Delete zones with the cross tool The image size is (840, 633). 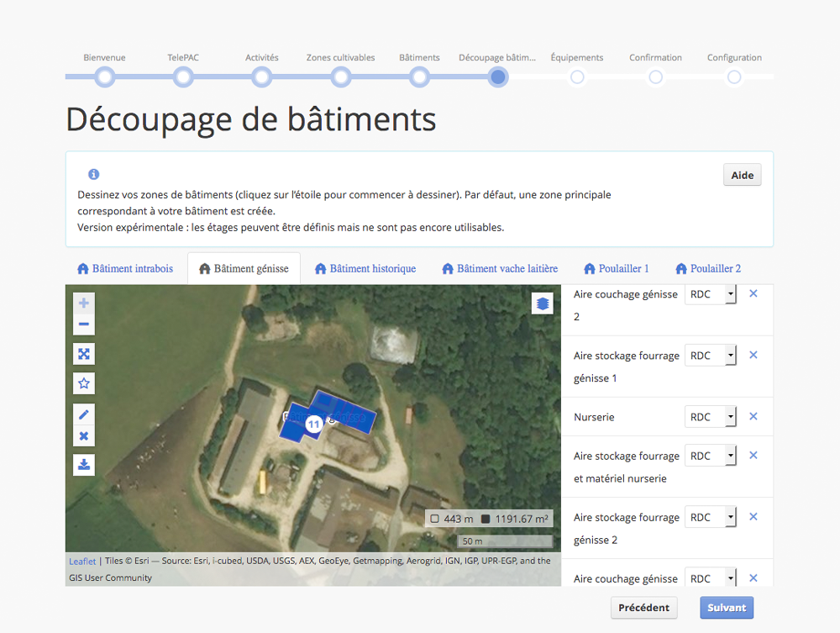(83, 435)
